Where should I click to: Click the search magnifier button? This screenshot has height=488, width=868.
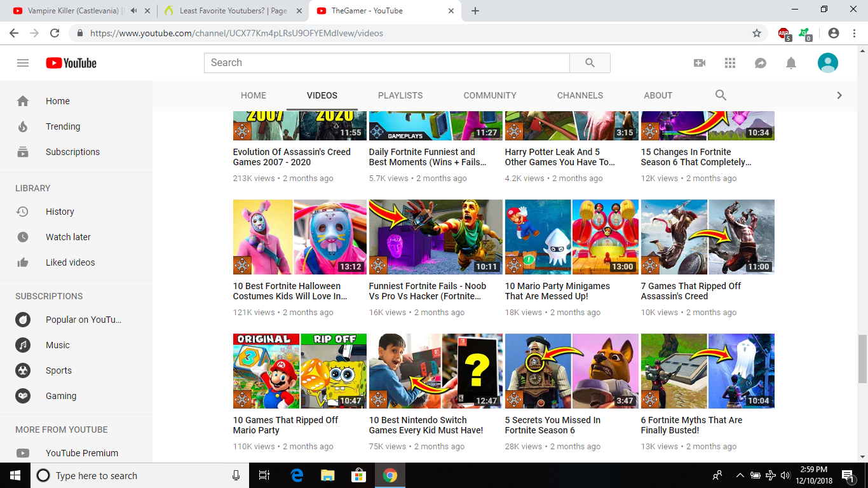[x=590, y=63]
